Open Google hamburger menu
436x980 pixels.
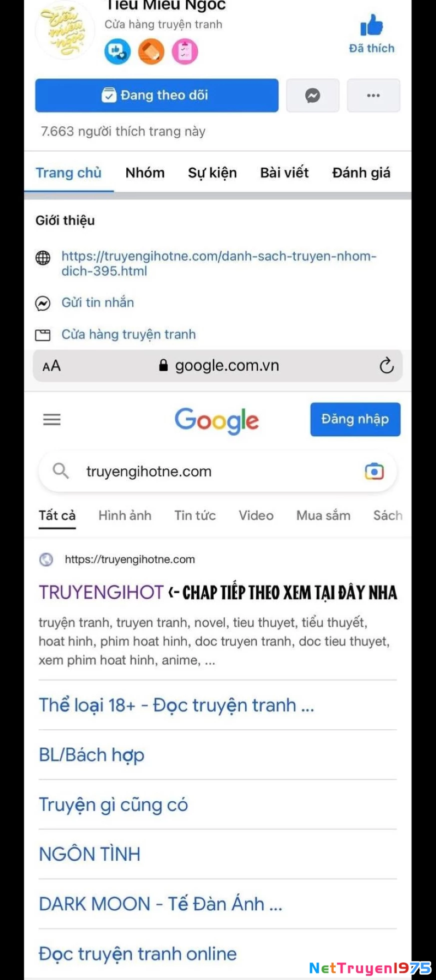click(x=52, y=419)
